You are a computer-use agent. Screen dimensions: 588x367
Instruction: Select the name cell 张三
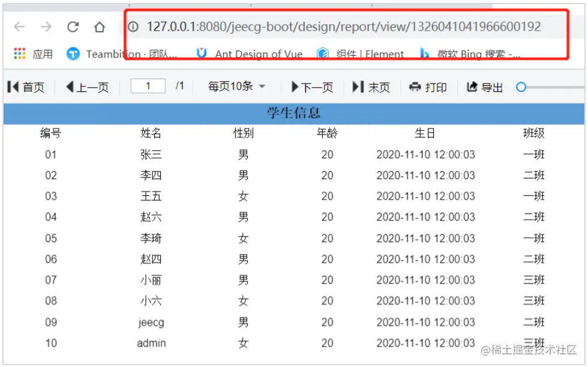coord(151,154)
